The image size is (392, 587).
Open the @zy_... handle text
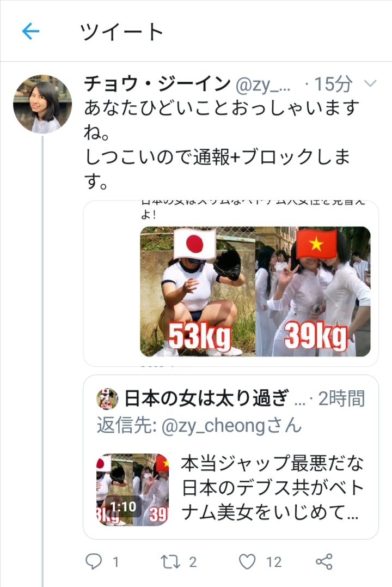pyautogui.click(x=263, y=85)
